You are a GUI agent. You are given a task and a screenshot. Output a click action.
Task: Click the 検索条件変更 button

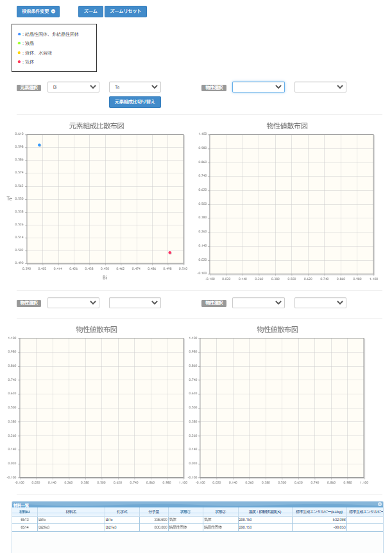(38, 12)
